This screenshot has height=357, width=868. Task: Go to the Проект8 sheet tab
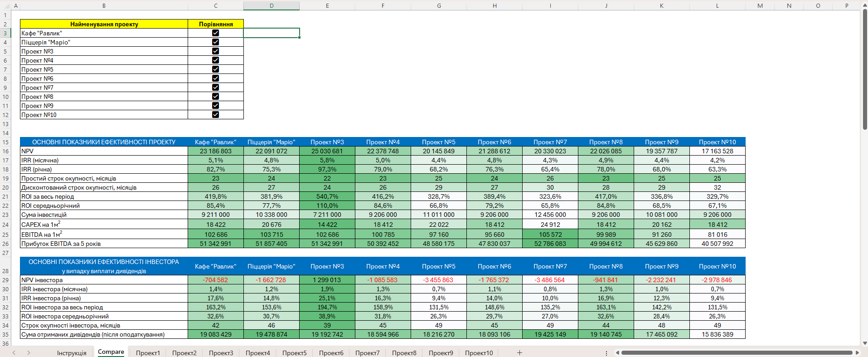click(404, 353)
